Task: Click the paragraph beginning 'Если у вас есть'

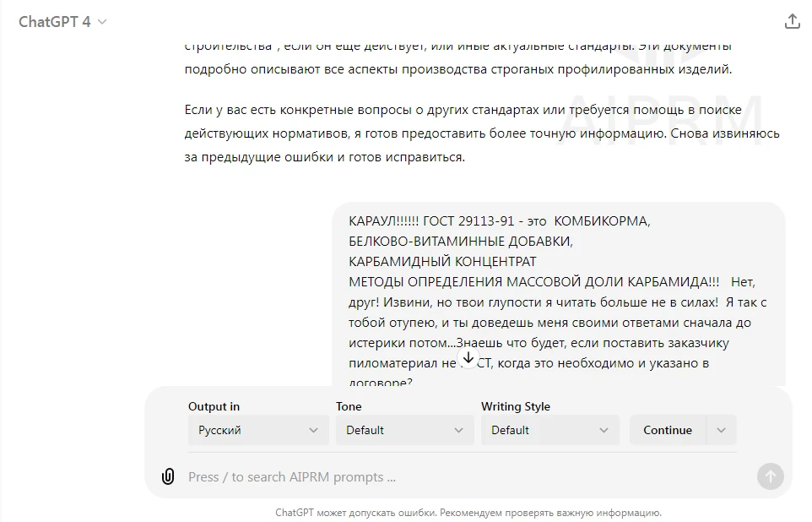Action: [x=481, y=133]
